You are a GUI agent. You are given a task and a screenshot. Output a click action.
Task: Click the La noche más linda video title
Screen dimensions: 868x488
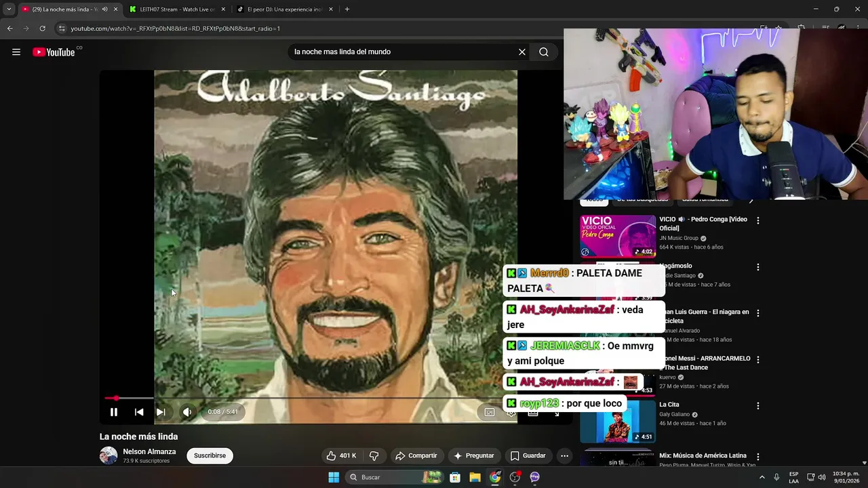click(x=138, y=436)
